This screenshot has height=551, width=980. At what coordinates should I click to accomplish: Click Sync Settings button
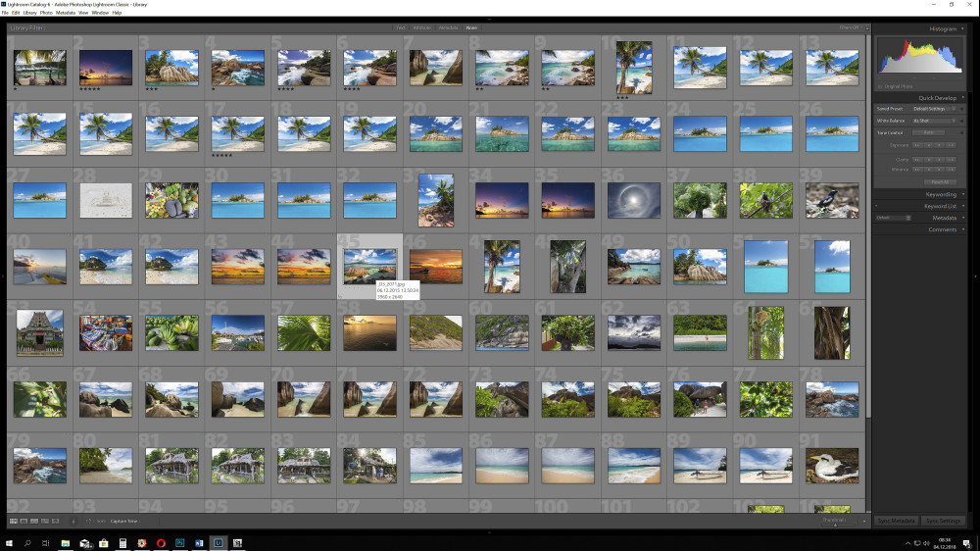click(943, 521)
